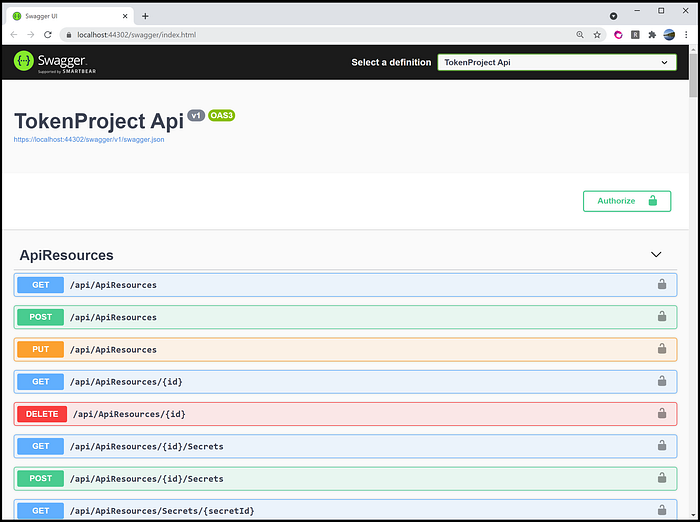
Task: Expand POST /api/ApiResources/{id}/Secrets operation
Action: 345,479
